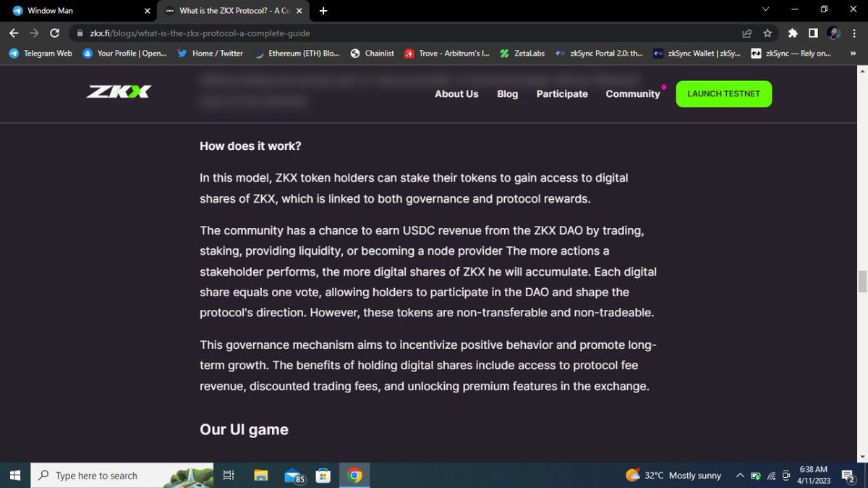Open the Extensions puzzle icon
868x488 pixels.
coord(793,33)
